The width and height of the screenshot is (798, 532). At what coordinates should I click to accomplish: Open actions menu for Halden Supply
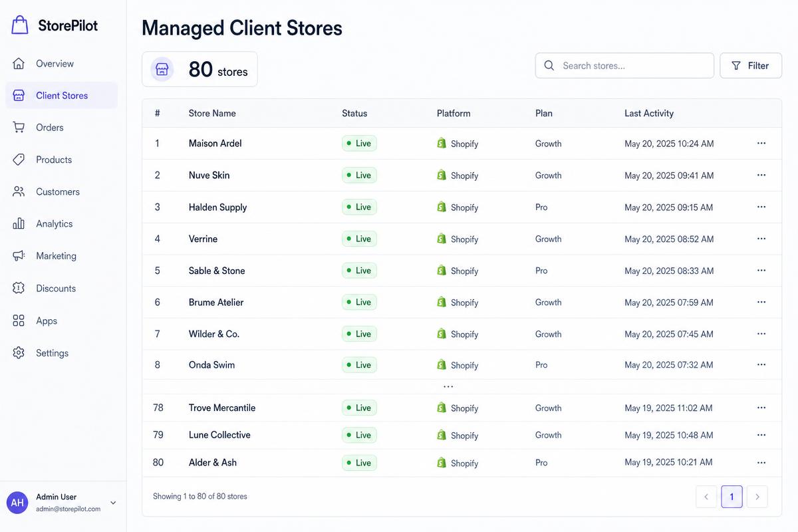(x=761, y=207)
